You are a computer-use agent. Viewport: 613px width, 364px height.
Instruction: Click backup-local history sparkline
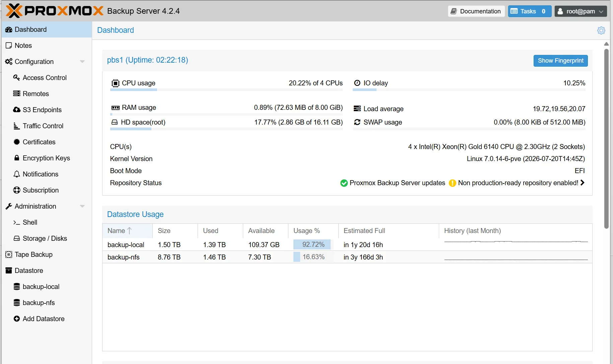[x=516, y=241]
